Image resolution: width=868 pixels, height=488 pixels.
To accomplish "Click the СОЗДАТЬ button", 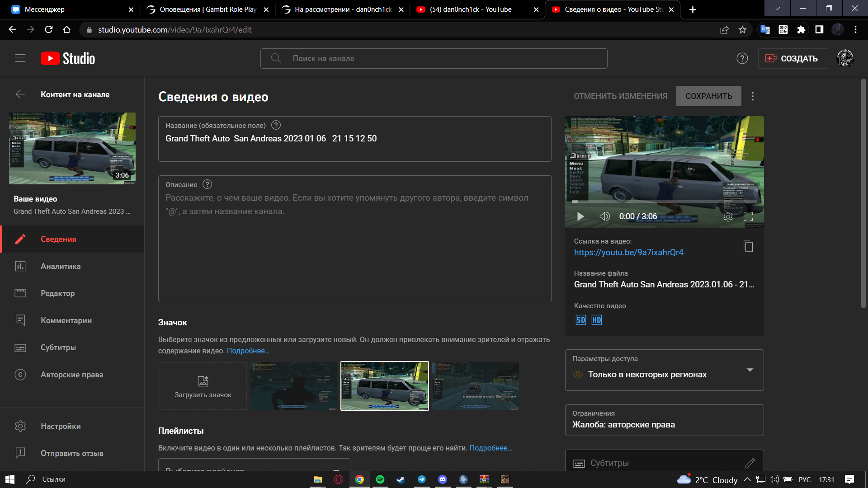I will [x=792, y=58].
